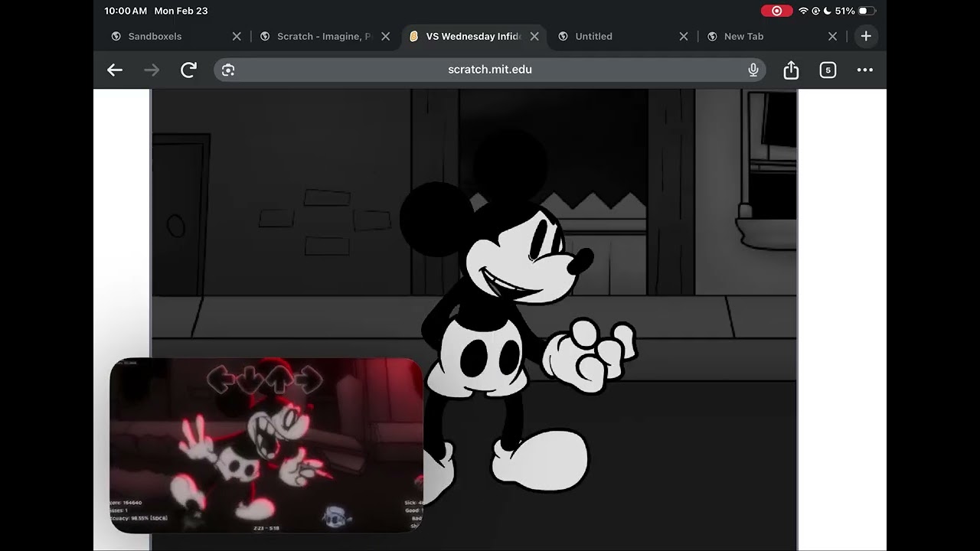This screenshot has height=551, width=980.
Task: Tap the 51% battery indicator
Action: (855, 11)
